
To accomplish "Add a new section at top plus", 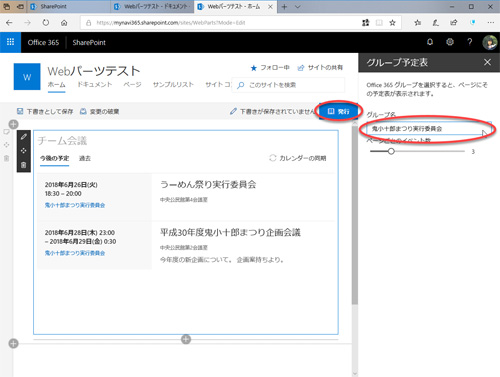I will [x=13, y=124].
